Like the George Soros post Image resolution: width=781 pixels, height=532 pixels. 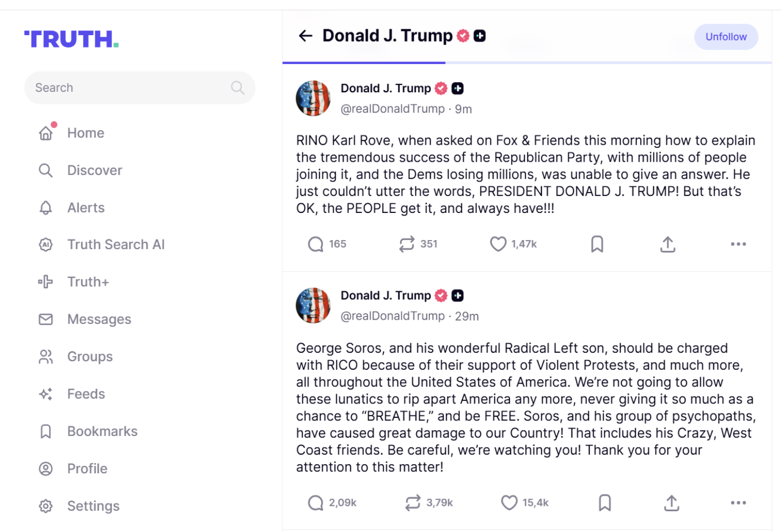(x=509, y=503)
